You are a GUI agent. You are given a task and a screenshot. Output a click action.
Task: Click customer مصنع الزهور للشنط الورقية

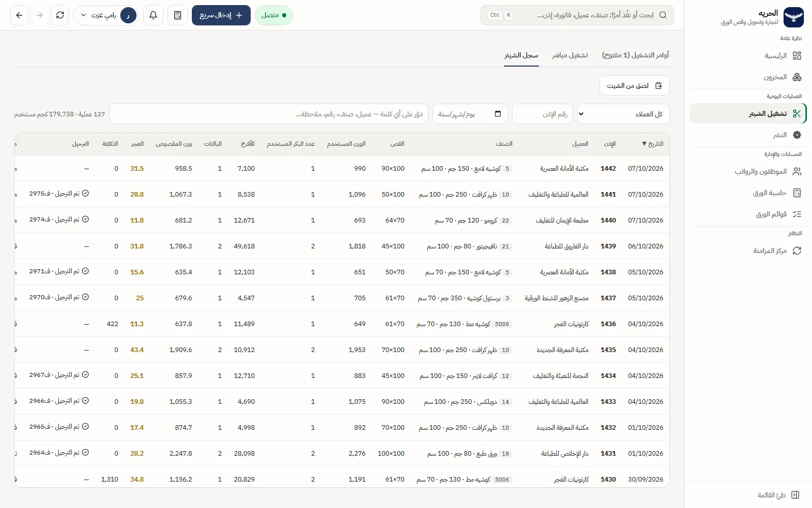557,298
